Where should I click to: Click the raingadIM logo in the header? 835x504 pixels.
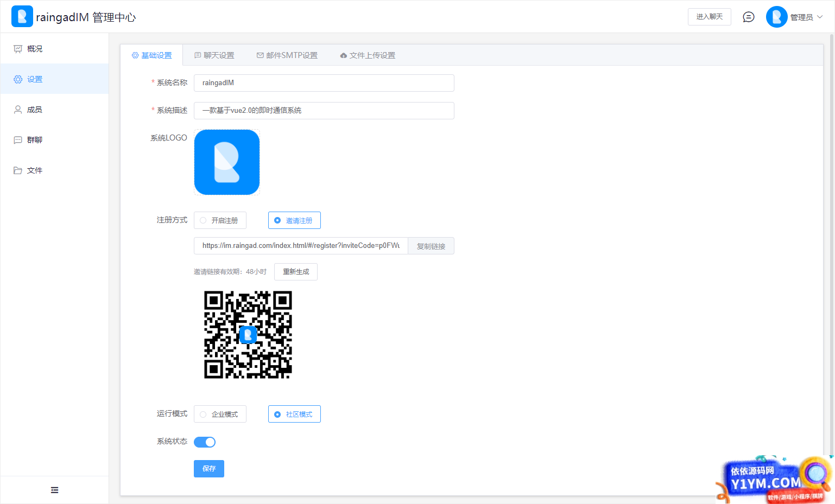point(22,17)
